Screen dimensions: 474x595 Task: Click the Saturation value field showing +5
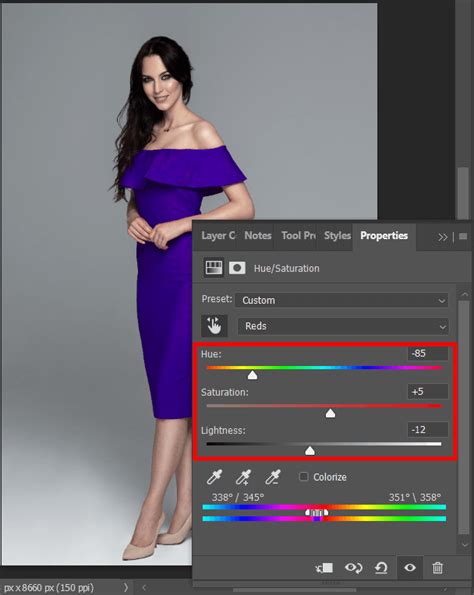click(428, 392)
